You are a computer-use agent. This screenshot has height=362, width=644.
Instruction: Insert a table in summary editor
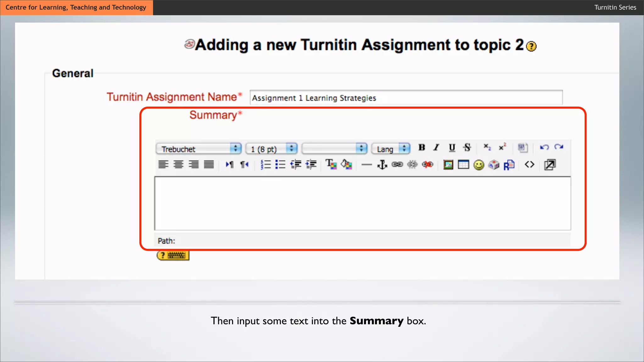click(463, 165)
